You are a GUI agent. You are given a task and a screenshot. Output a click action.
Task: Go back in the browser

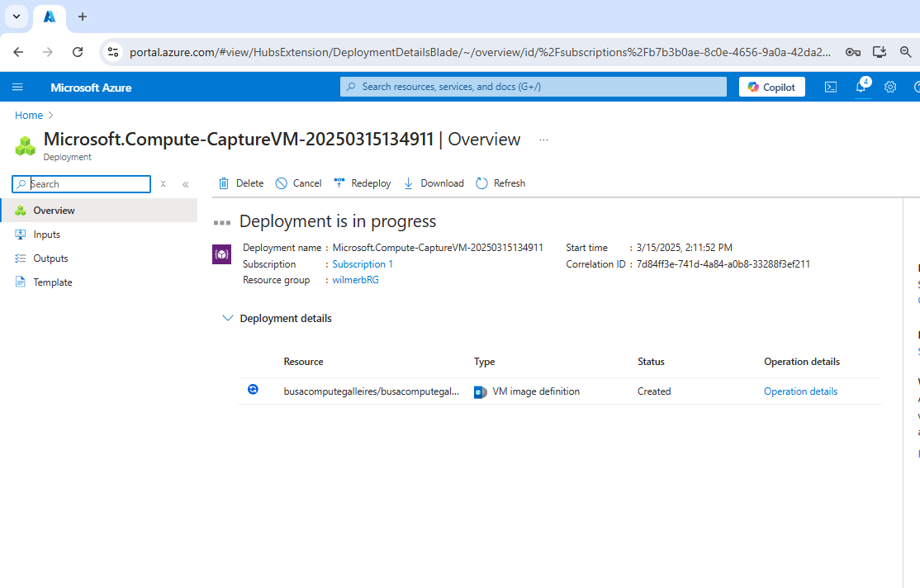(18, 52)
